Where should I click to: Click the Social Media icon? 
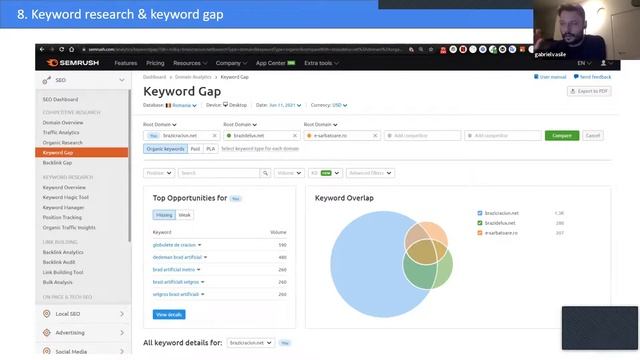point(47,351)
